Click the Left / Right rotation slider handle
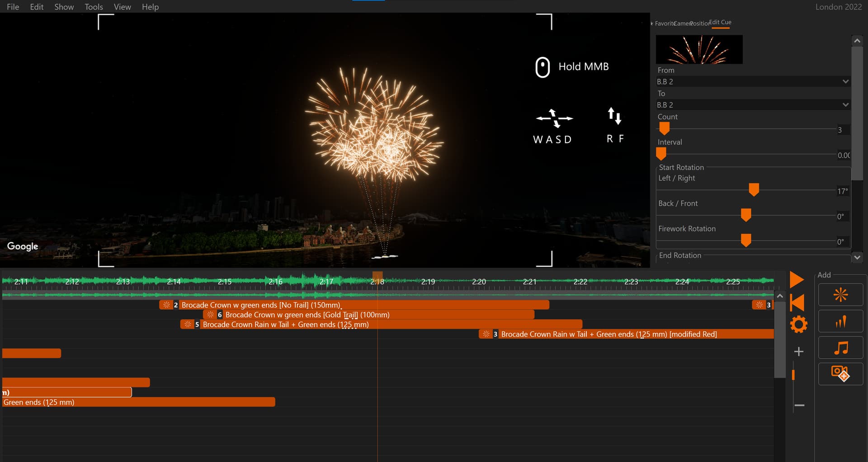This screenshot has height=462, width=868. pyautogui.click(x=754, y=189)
